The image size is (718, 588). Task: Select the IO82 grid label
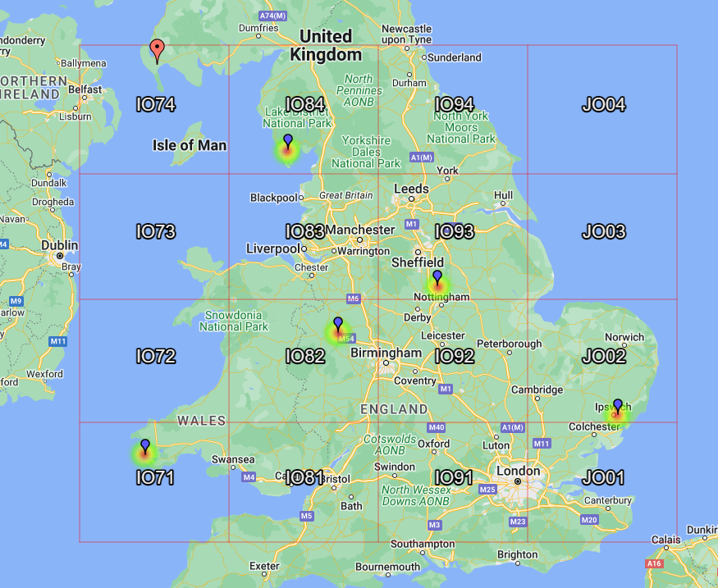(305, 356)
